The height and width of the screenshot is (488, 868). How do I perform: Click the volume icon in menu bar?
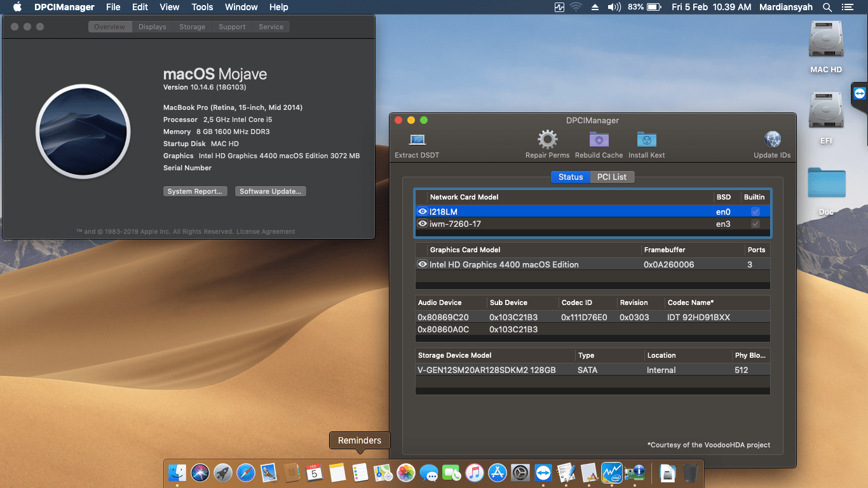(x=614, y=7)
